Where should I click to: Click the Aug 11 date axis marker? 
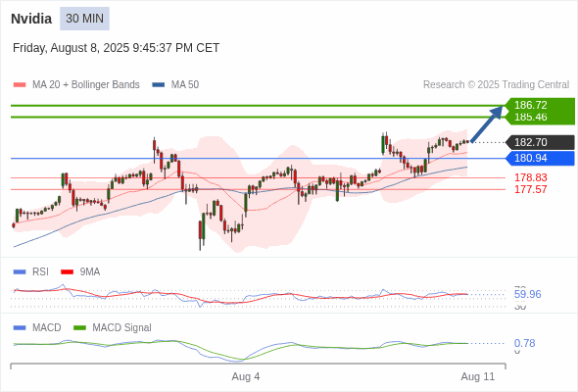(478, 376)
